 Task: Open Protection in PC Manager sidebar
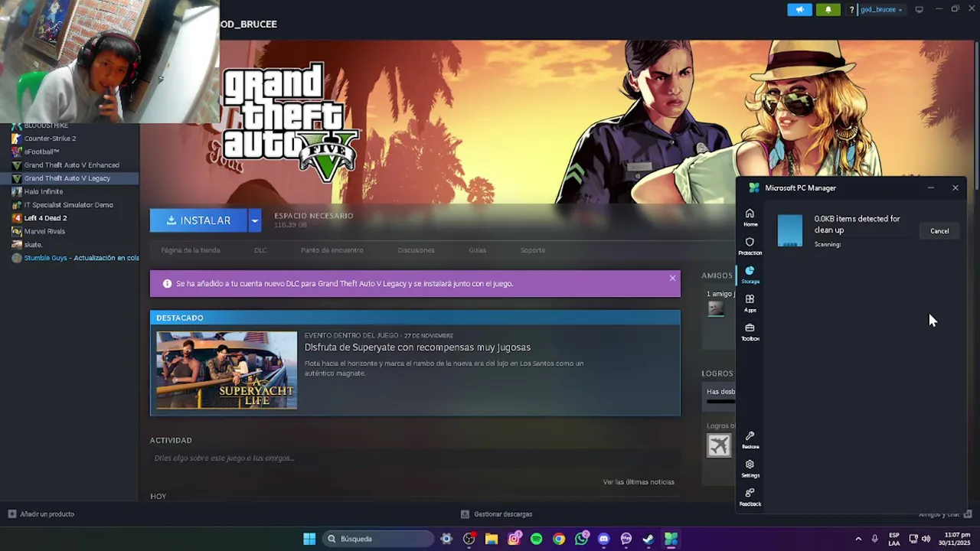coord(750,246)
